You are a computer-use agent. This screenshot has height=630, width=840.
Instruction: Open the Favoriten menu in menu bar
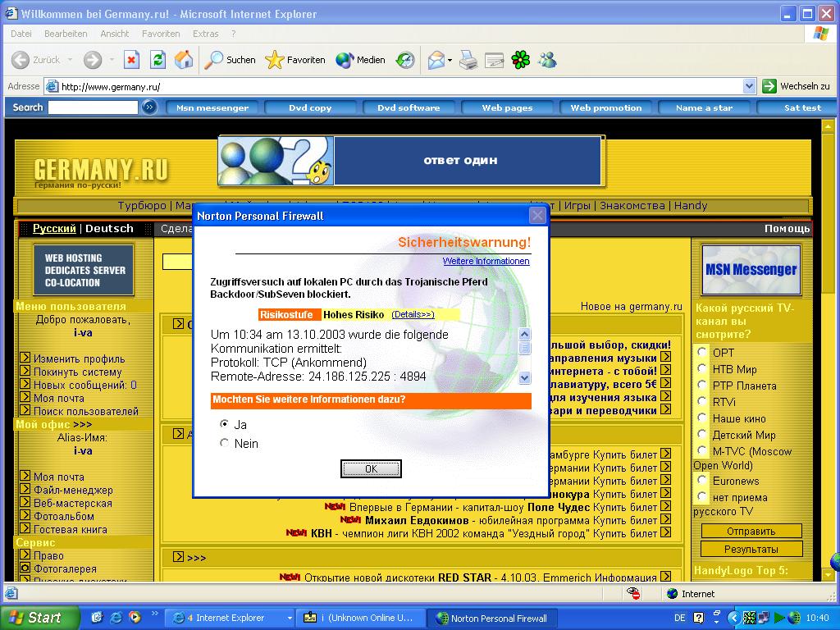pyautogui.click(x=161, y=34)
